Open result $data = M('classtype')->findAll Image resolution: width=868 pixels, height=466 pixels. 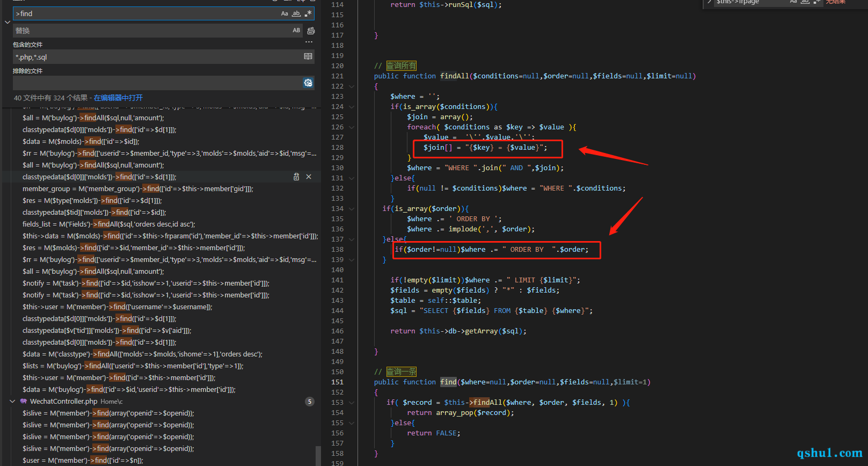click(142, 354)
